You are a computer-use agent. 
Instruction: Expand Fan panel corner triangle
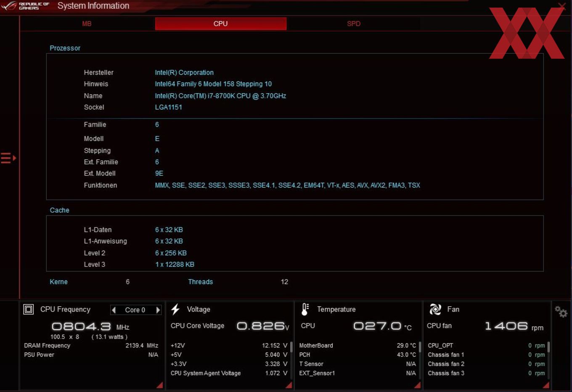pos(546,385)
